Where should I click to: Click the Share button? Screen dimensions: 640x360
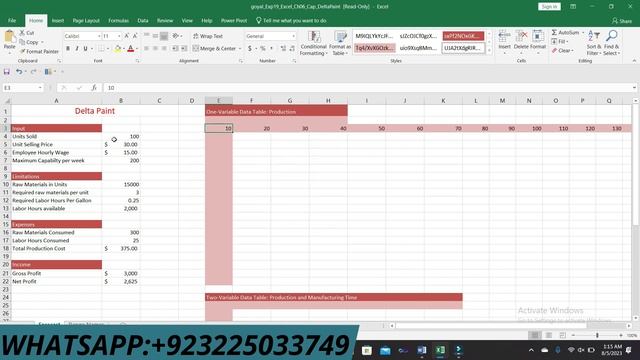click(622, 21)
